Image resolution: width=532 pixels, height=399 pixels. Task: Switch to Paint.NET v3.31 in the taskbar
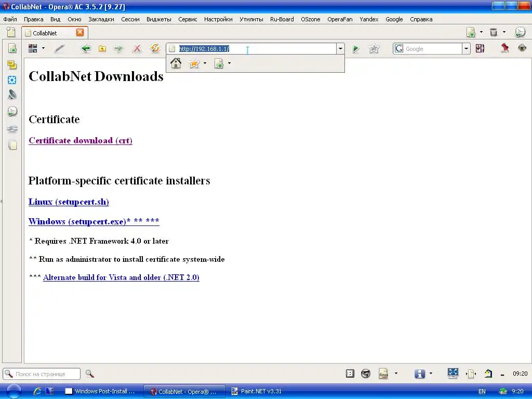click(257, 391)
